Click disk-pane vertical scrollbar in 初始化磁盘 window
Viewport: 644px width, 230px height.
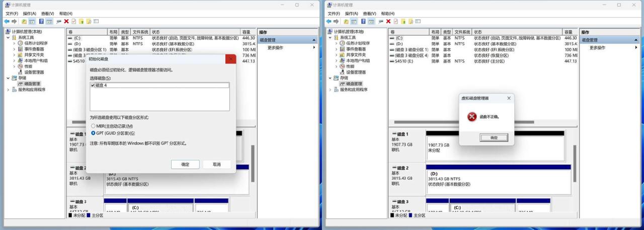tap(252, 164)
